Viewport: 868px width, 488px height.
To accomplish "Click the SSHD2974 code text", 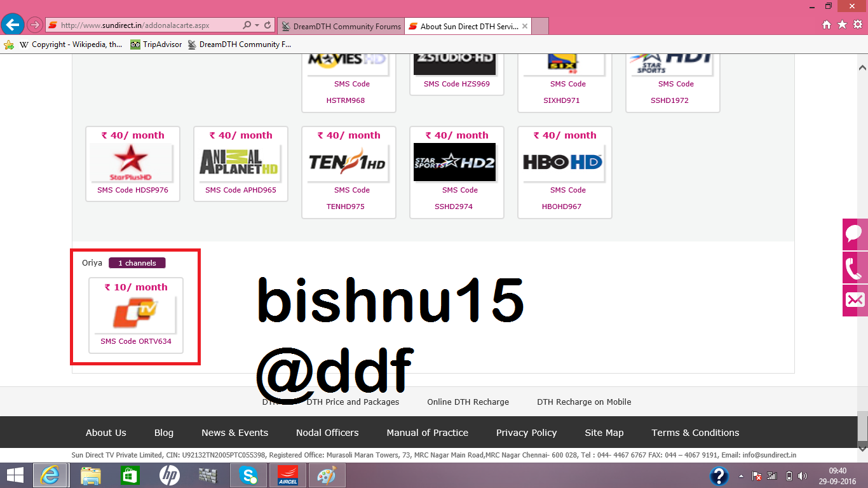I will pos(454,207).
